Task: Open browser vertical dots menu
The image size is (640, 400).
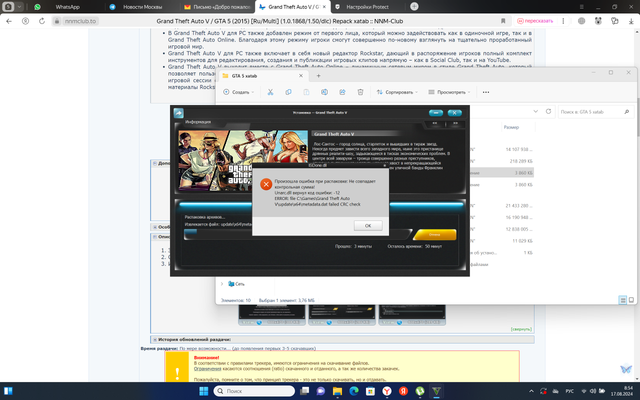Action: pos(563,21)
